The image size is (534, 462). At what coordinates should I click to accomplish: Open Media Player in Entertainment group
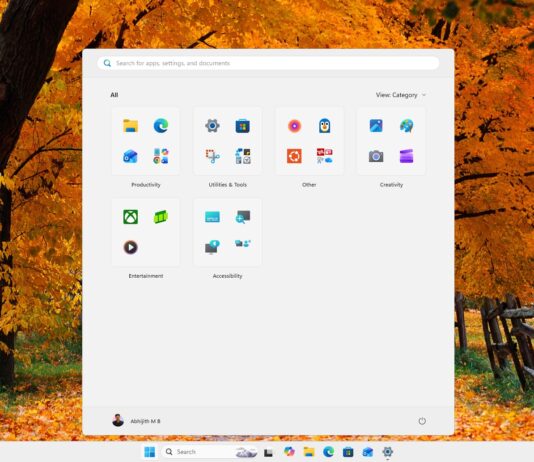(130, 247)
